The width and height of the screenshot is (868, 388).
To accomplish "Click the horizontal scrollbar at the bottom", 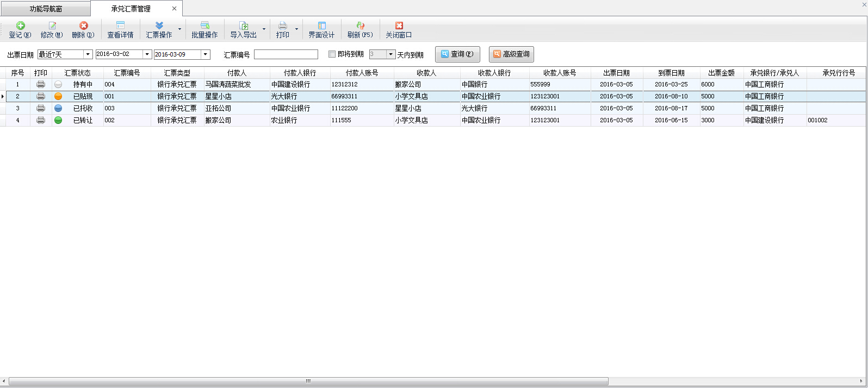I will coord(308,381).
